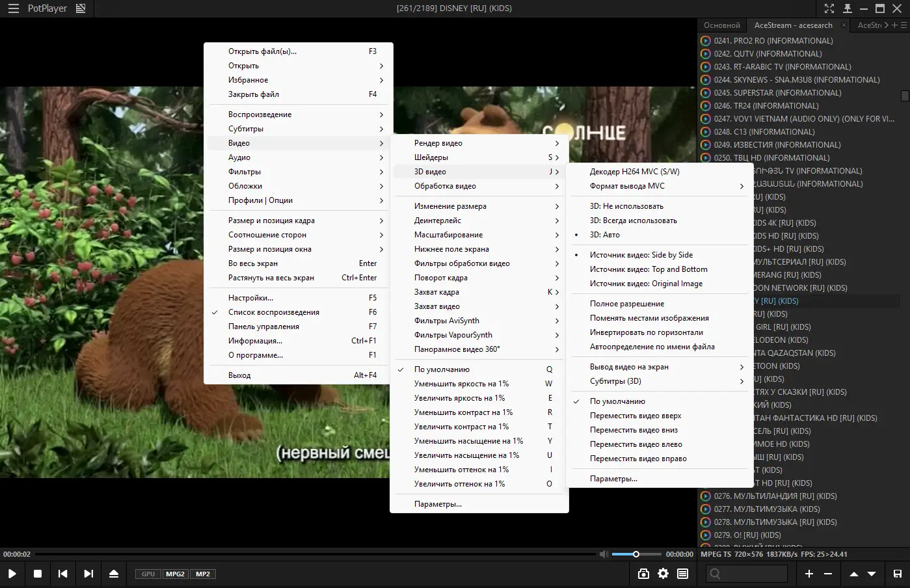Open the playlist tabs menu icon
Image resolution: width=910 pixels, height=588 pixels.
(x=903, y=25)
